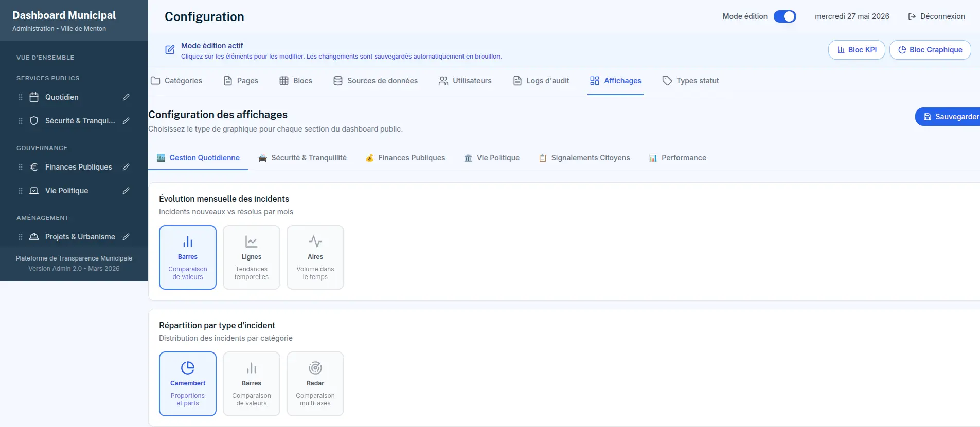Open the Signalements Citoyens section tab
Screen dimensions: 980x427
[584, 158]
